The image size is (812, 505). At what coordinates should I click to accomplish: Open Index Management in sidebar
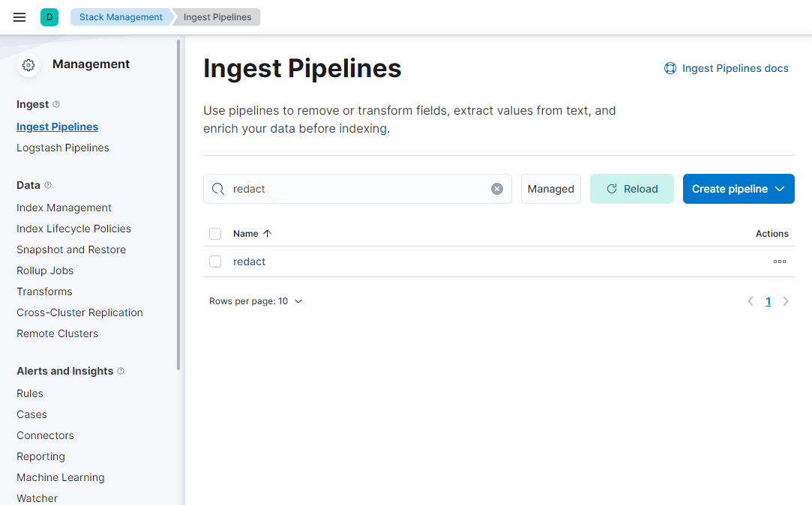[x=64, y=208]
